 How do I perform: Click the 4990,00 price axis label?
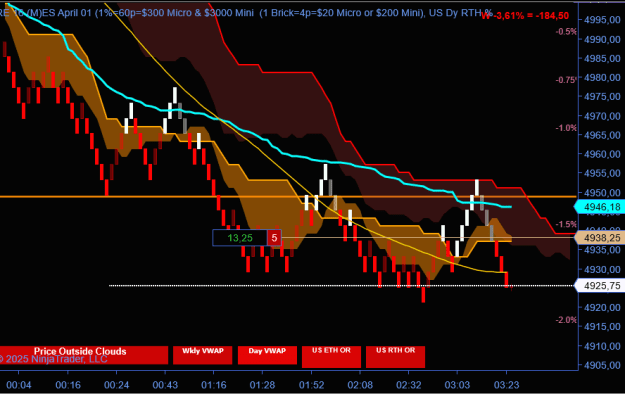602,39
